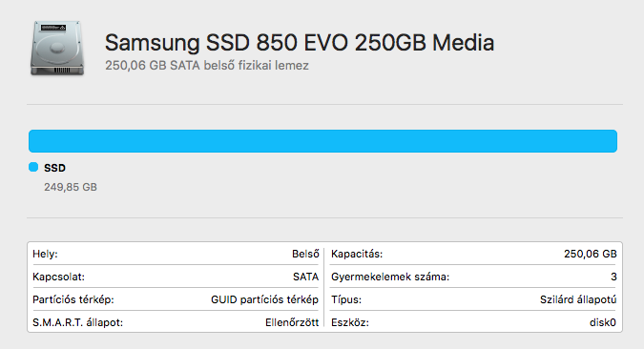This screenshot has height=349, width=644.
Task: Select GUID partíciós térkép value
Action: coord(264,299)
